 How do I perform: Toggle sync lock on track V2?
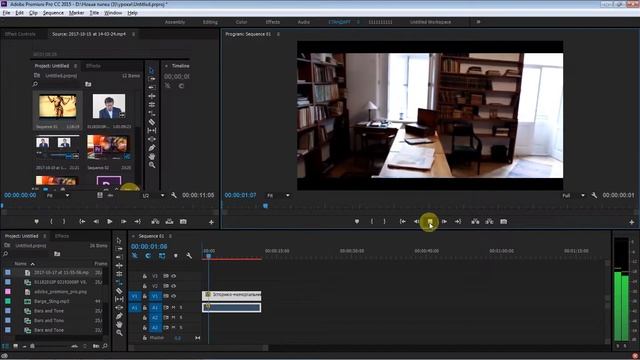coord(166,286)
